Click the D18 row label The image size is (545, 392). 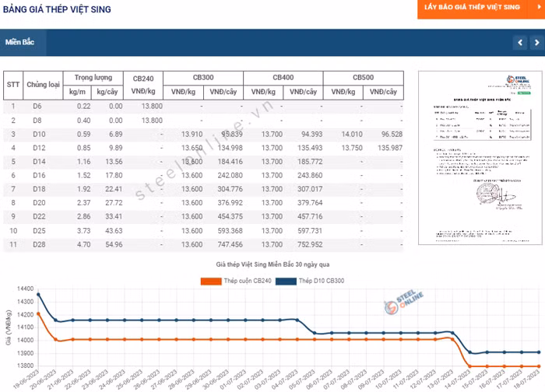point(39,189)
